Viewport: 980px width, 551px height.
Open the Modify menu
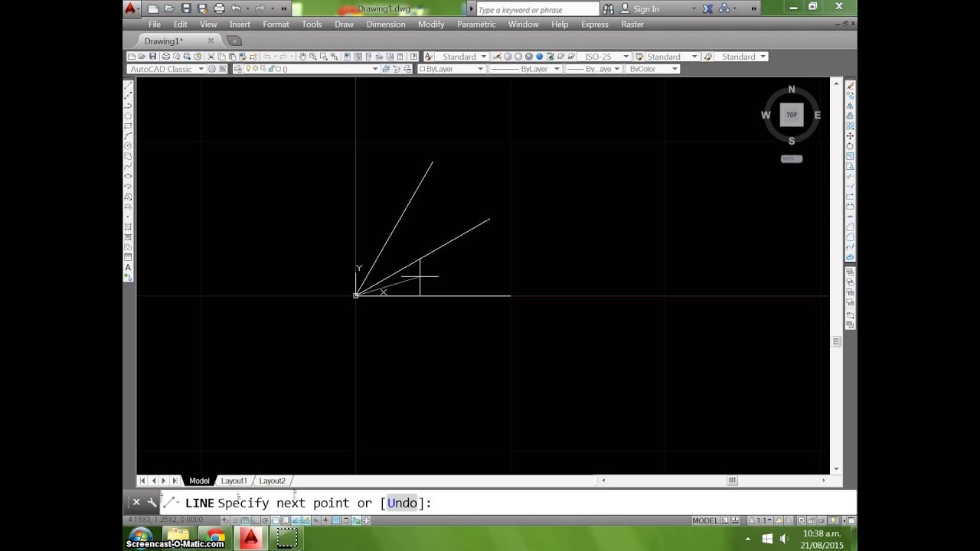point(431,24)
